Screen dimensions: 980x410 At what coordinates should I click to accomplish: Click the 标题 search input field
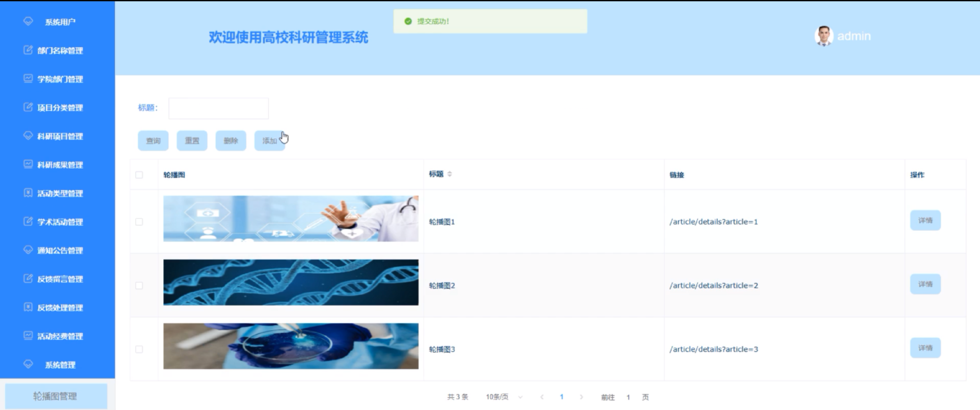218,108
